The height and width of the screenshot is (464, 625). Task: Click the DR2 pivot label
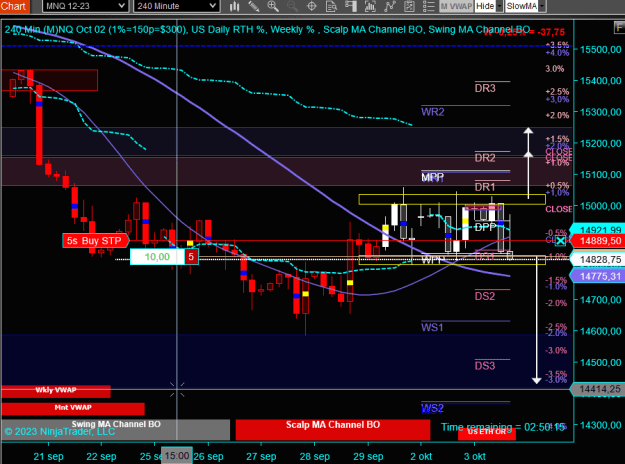(485, 158)
